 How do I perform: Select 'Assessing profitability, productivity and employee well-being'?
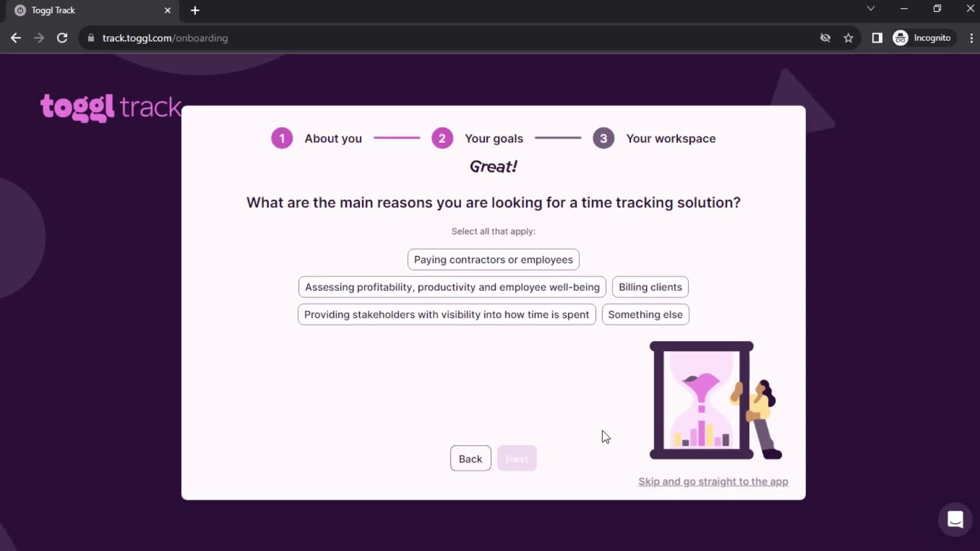[452, 287]
